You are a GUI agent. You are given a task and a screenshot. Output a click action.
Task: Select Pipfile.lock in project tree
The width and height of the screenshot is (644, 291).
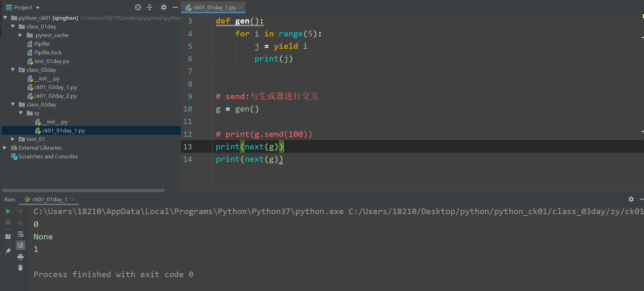point(48,52)
